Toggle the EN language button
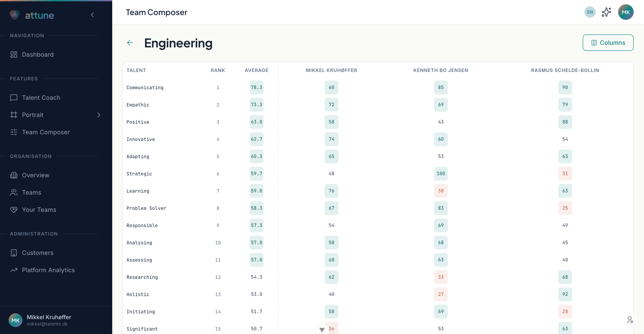This screenshot has width=644, height=334. click(x=590, y=12)
